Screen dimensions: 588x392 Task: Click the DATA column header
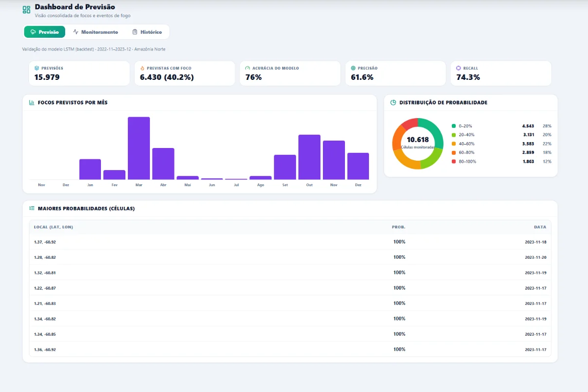point(540,227)
